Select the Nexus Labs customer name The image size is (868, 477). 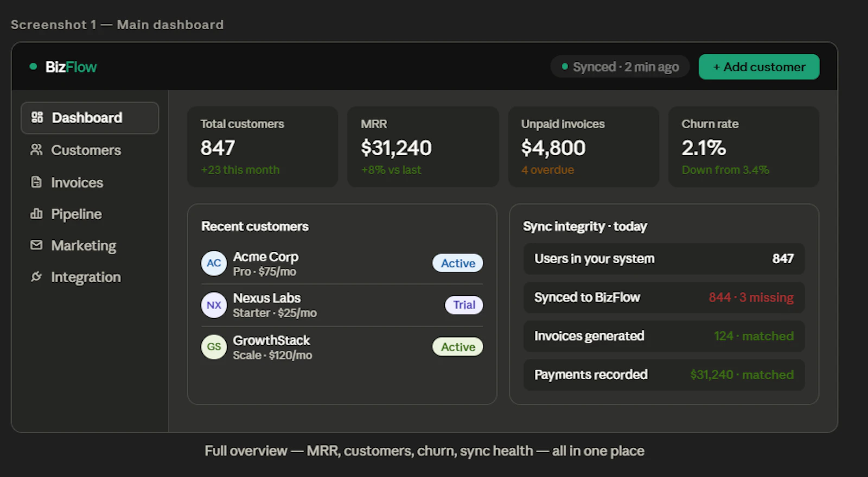point(267,298)
